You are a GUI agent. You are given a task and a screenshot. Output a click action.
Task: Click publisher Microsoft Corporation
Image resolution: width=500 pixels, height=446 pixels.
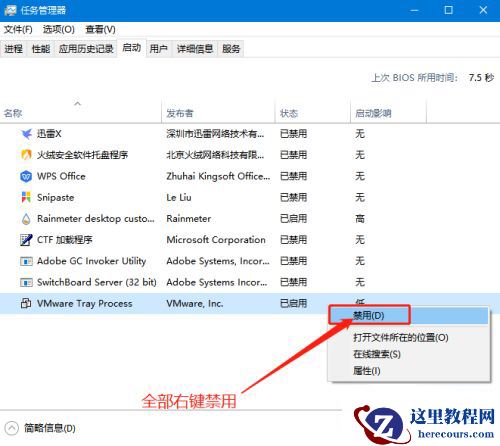coord(216,240)
